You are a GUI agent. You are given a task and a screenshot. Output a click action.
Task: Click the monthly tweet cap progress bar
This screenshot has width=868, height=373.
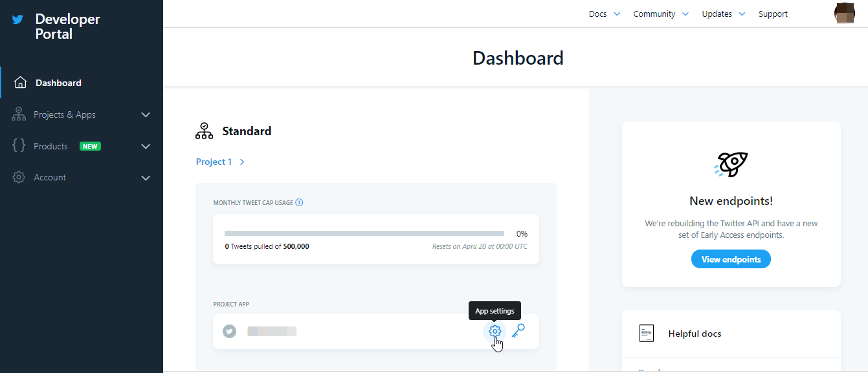tap(364, 233)
